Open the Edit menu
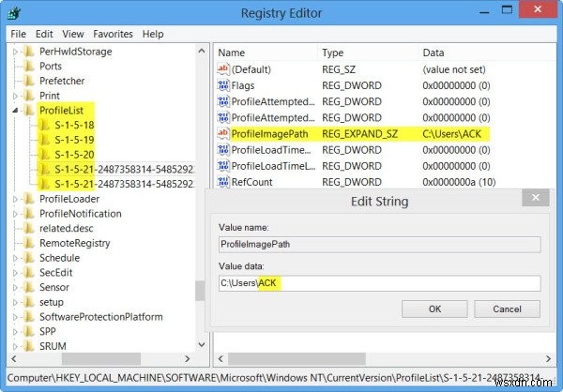563x392 pixels. click(x=44, y=34)
